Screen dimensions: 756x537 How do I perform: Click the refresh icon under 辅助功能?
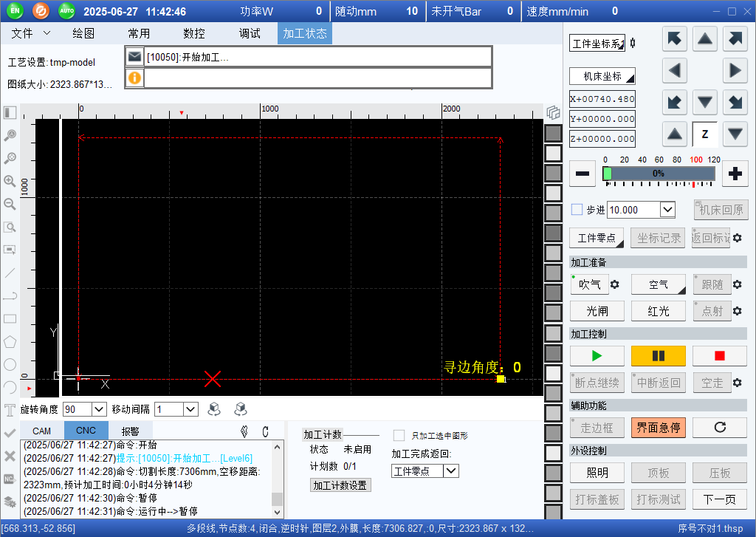pyautogui.click(x=719, y=428)
